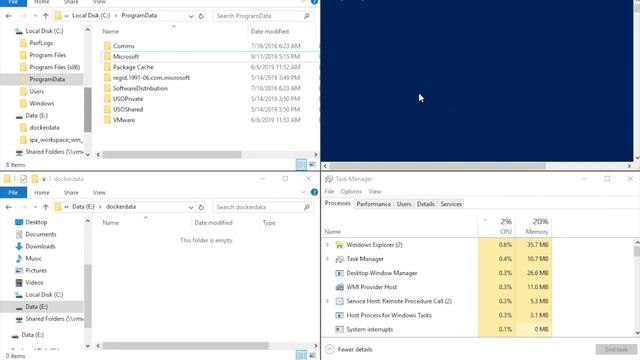Open address history dropdown in ProgramData window
The width and height of the screenshot is (640, 360).
click(x=191, y=16)
